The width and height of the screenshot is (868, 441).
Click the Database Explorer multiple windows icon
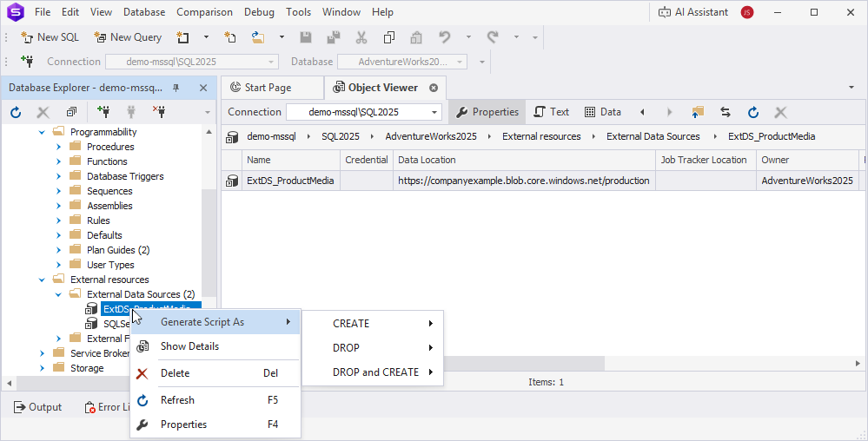tap(71, 112)
